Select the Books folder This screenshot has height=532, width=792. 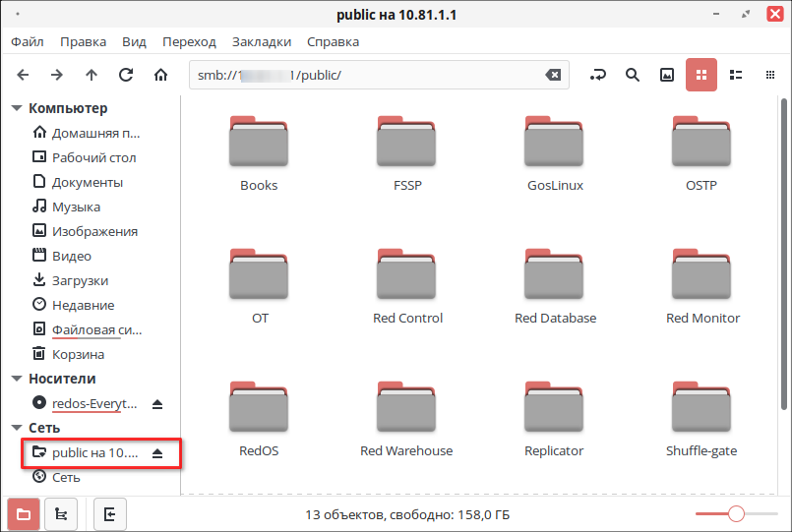[259, 154]
